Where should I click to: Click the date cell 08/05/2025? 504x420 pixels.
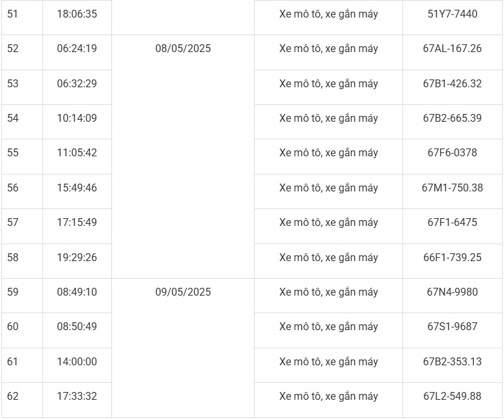coord(183,49)
